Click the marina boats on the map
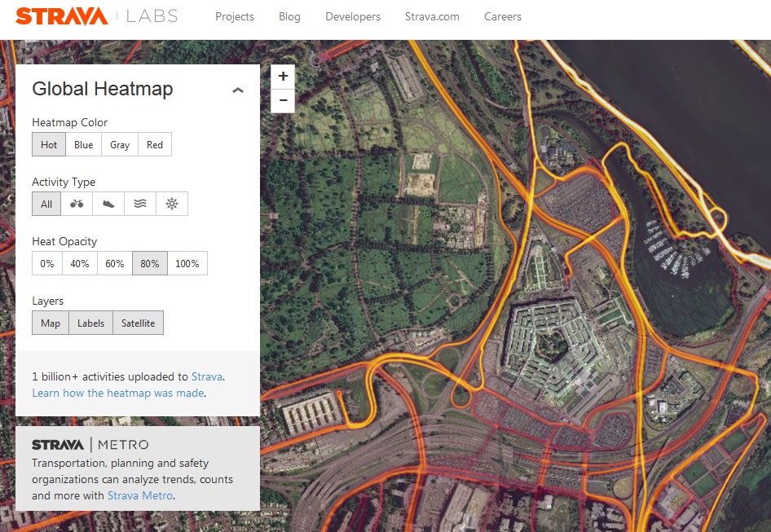 (x=676, y=250)
